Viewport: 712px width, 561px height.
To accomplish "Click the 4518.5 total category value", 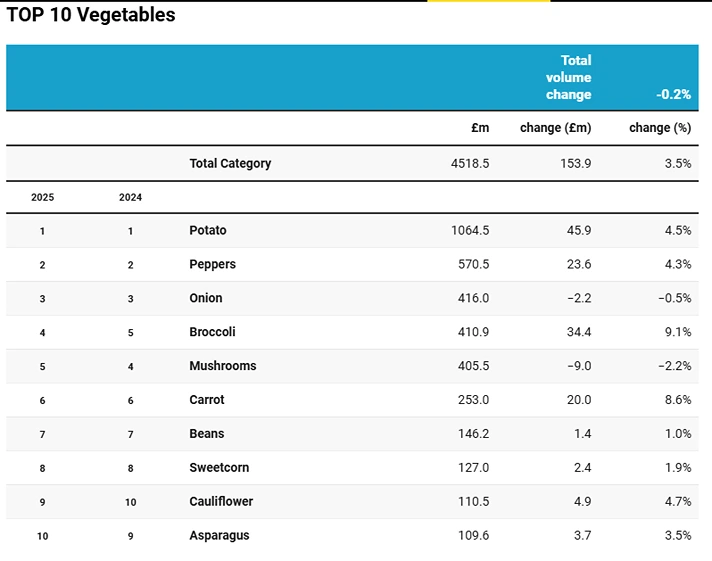I will click(470, 163).
